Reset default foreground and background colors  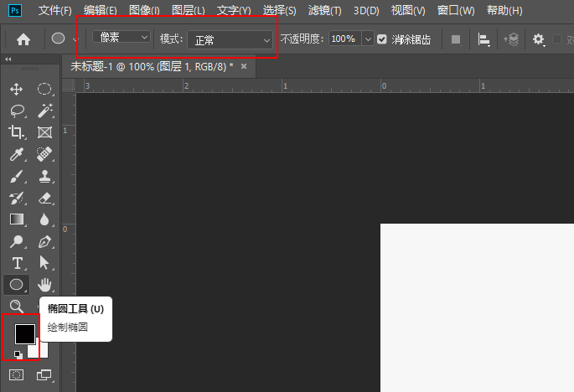click(18, 354)
